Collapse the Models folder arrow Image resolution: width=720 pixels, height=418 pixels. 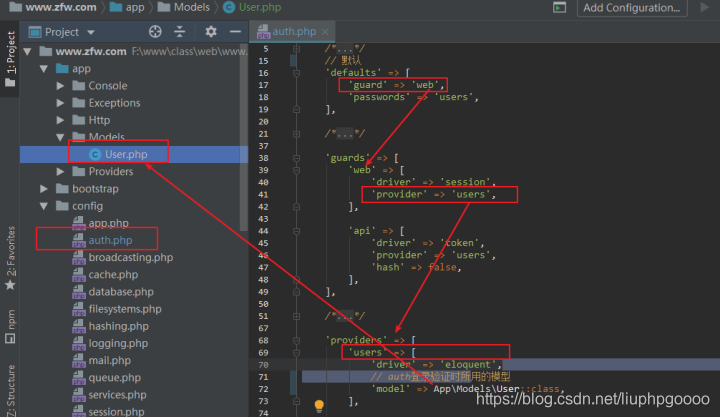coord(60,137)
